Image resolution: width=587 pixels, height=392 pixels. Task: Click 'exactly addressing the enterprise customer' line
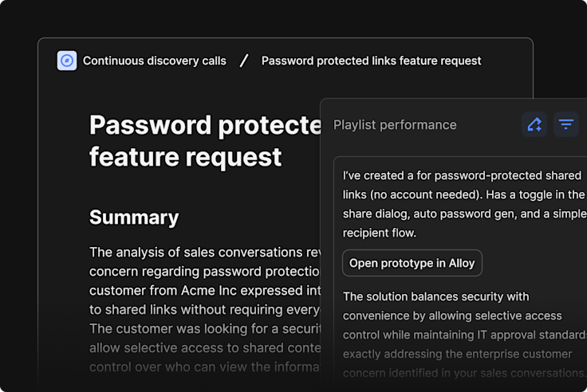click(458, 354)
